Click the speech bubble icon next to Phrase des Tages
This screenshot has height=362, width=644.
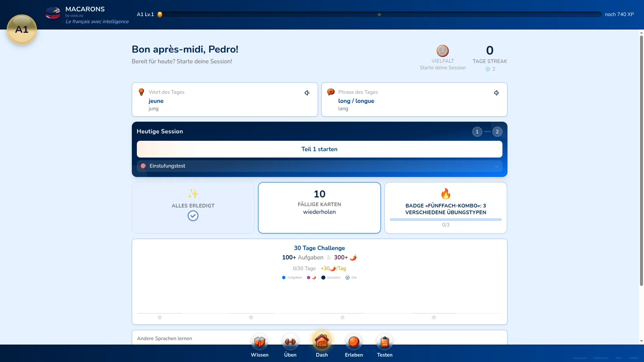[331, 92]
